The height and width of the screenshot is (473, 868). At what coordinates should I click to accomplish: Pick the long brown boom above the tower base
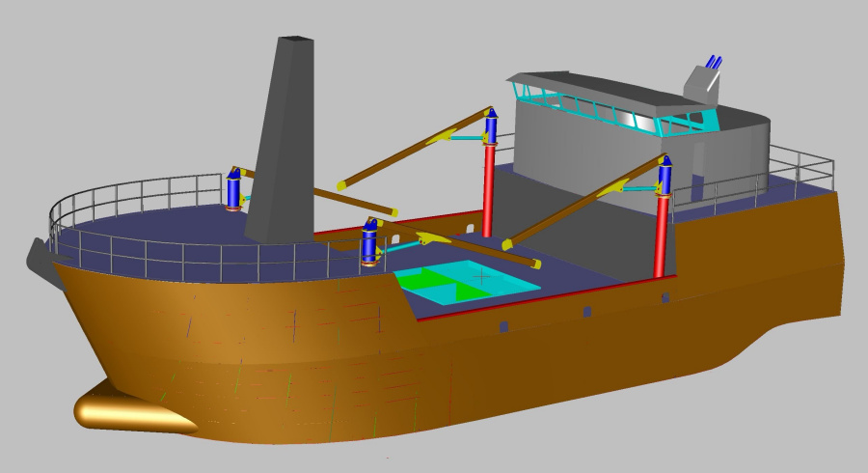[x=415, y=152]
